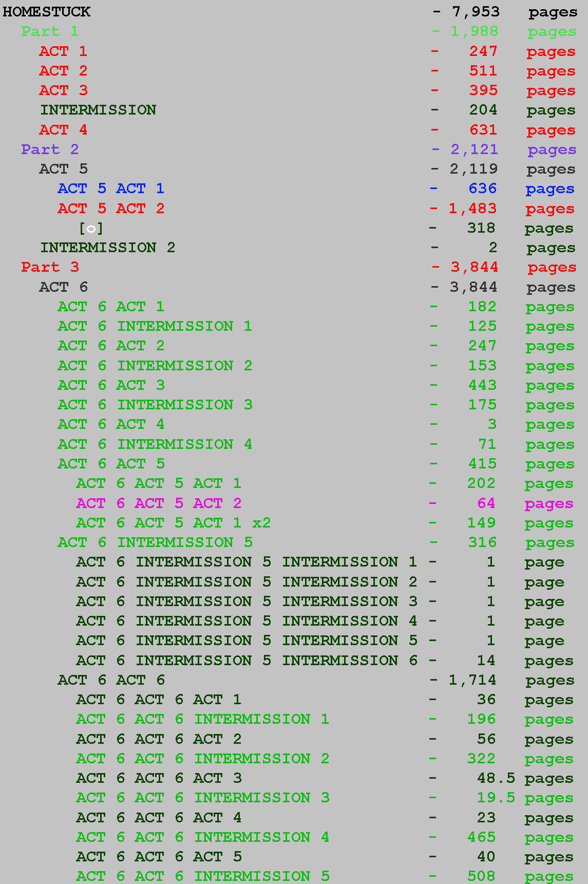Click ACT 6 INTERMISSION 2 label
Viewport: 588px width, 884px height.
[x=155, y=366]
